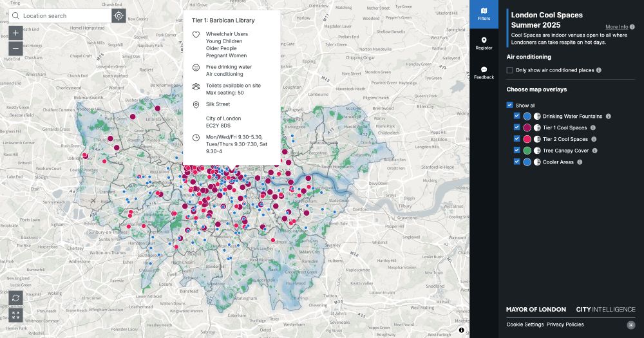Click the Choose map overlays heading

click(x=536, y=89)
